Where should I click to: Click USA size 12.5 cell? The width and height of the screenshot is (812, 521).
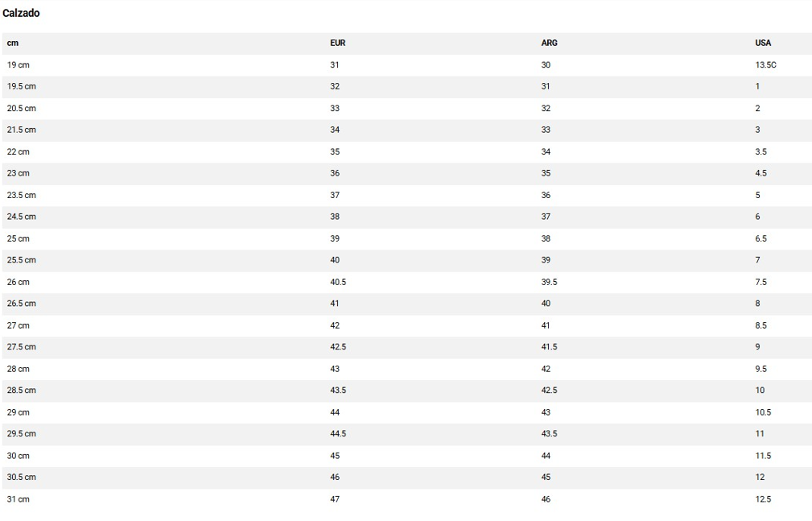click(x=763, y=499)
